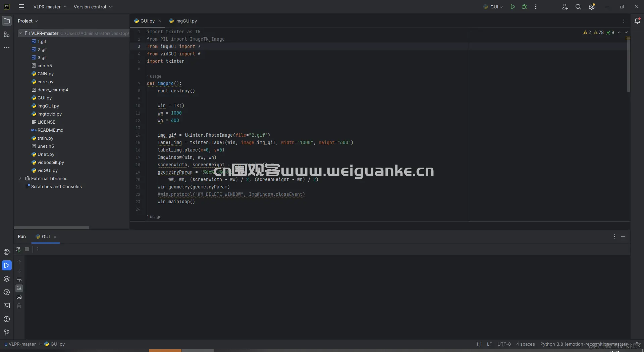Change LF line separator

click(489, 344)
